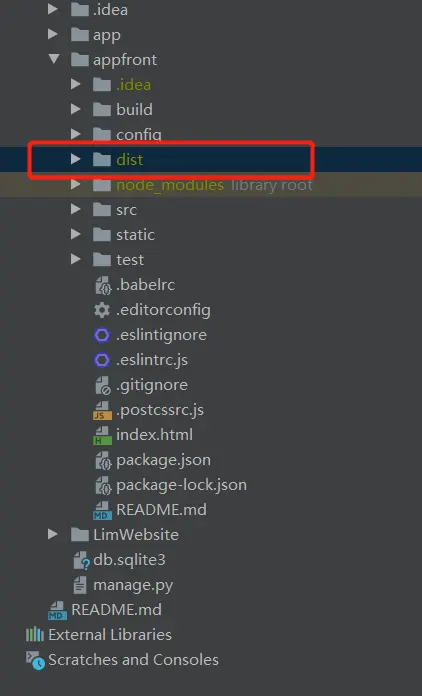Expand the src folder arrow

pos(76,209)
